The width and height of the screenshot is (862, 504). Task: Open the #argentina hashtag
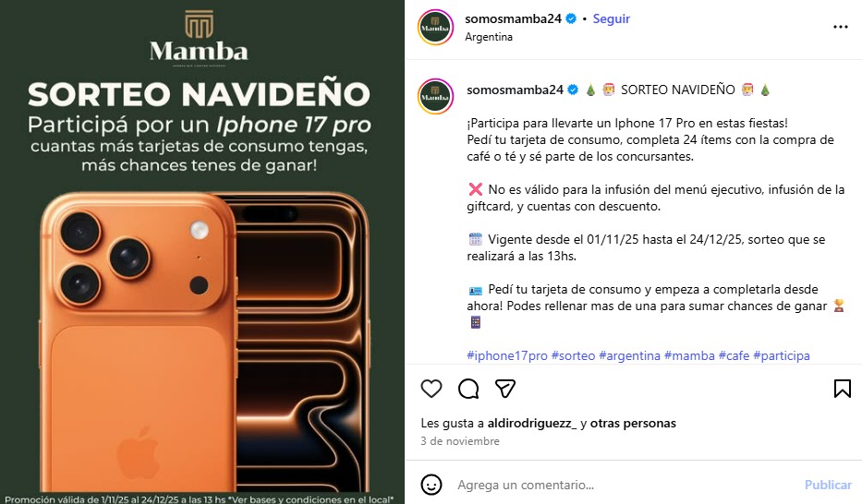pos(629,355)
